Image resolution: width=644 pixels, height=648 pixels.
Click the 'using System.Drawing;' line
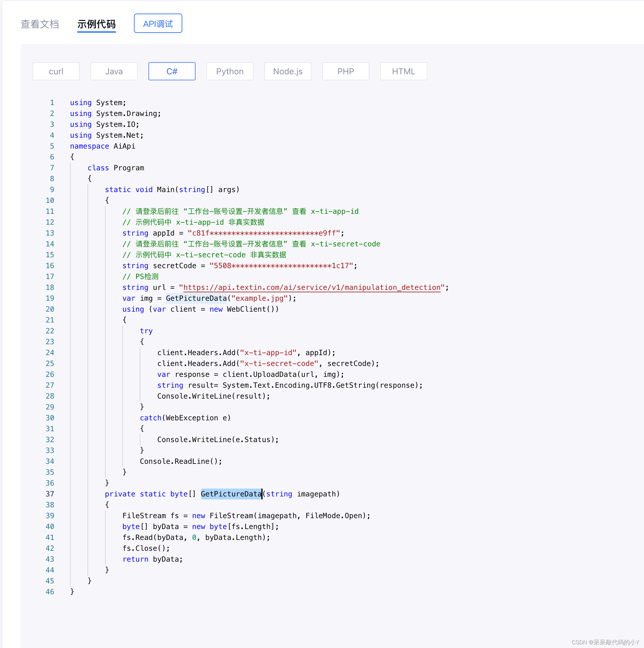tap(116, 113)
